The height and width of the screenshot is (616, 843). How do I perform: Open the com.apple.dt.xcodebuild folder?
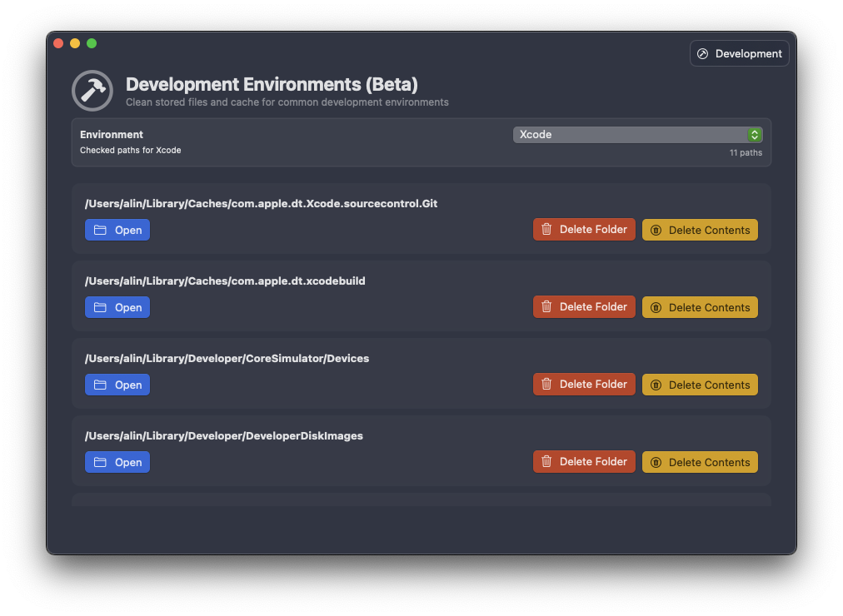point(117,307)
